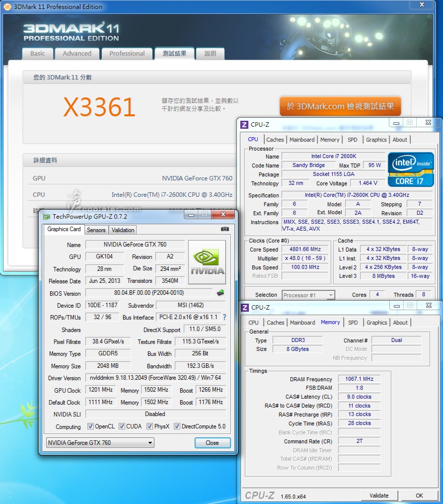Image resolution: width=443 pixels, height=504 pixels.
Task: Toggle the PhysX checkbox
Action: pyautogui.click(x=149, y=426)
